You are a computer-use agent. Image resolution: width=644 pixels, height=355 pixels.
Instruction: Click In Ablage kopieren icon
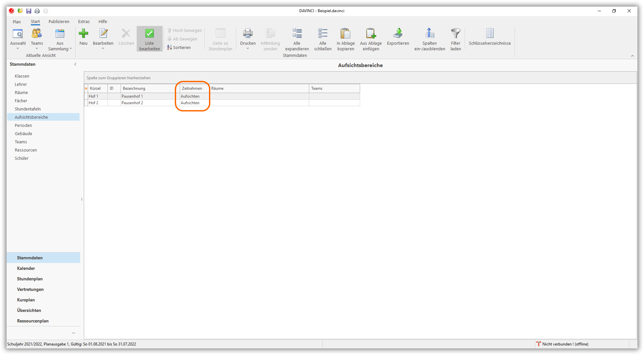point(345,34)
